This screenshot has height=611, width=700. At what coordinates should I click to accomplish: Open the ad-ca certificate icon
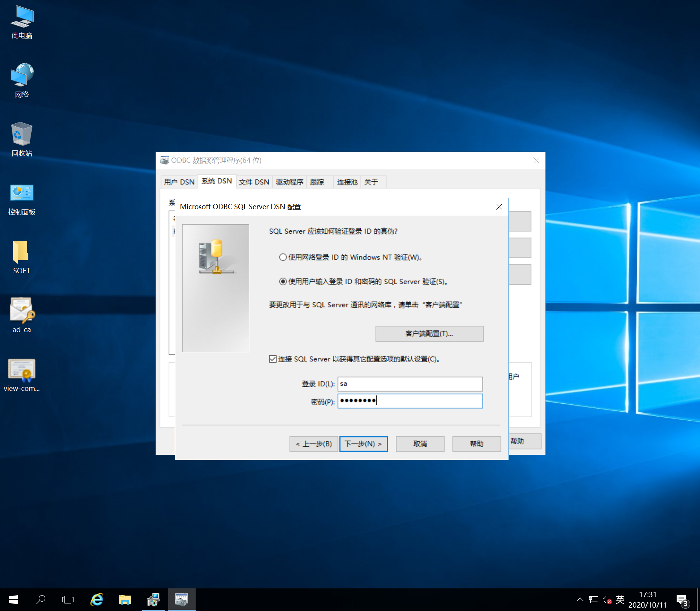tap(22, 315)
